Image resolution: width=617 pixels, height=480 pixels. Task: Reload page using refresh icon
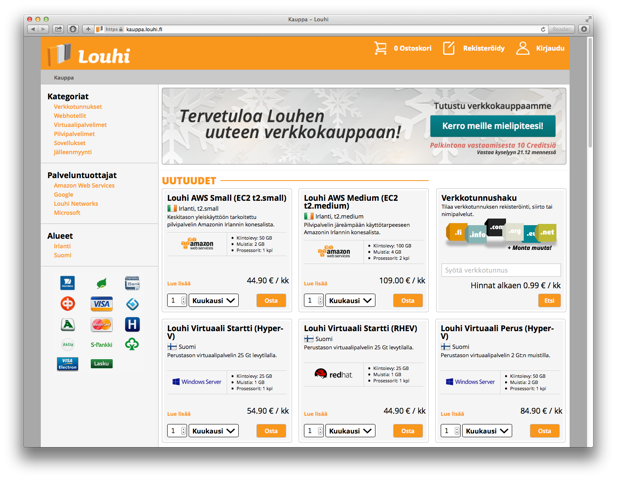pos(543,29)
